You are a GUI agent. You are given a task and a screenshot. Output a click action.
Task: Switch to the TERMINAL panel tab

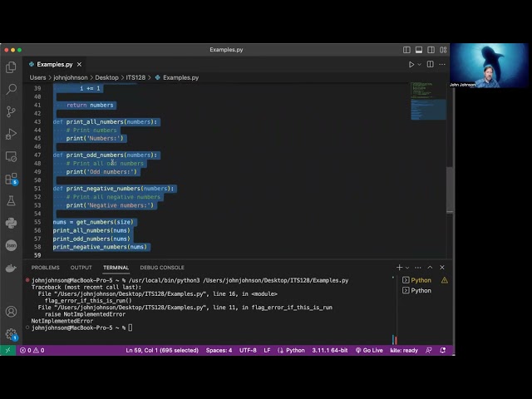pos(116,268)
